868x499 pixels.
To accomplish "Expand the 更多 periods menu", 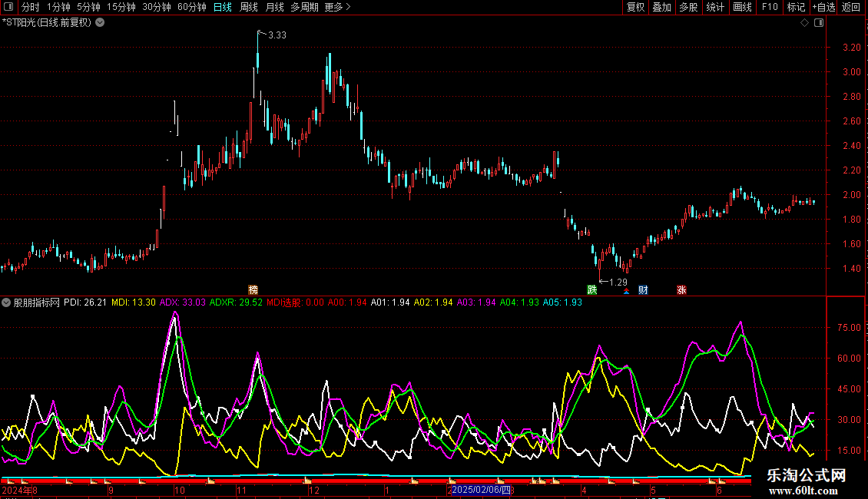I will click(x=337, y=7).
